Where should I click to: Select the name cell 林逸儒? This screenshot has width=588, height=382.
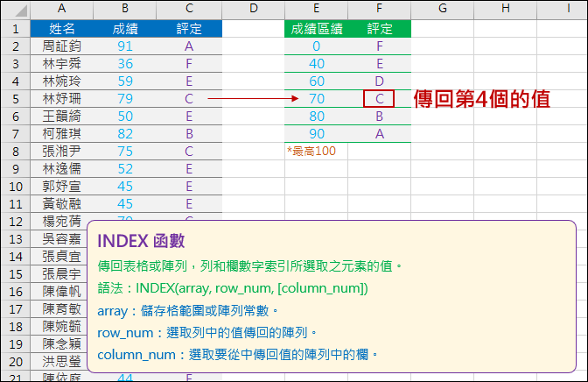click(61, 169)
